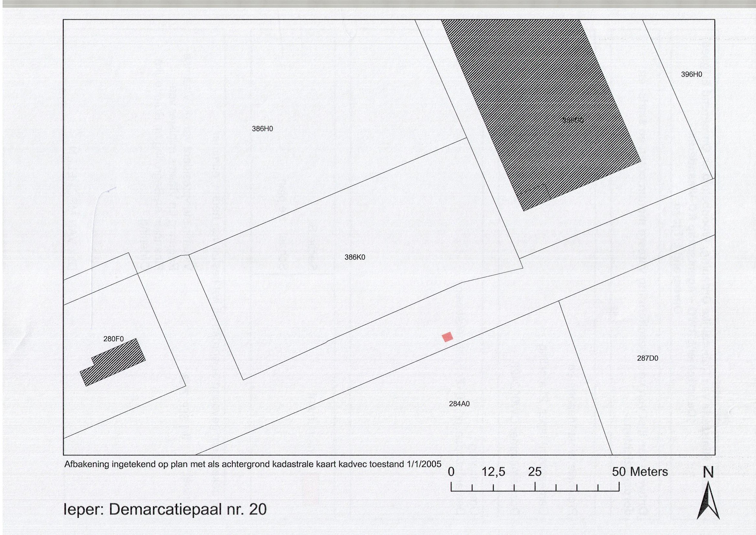Click parcel label 284A0
The width and height of the screenshot is (756, 535).
459,404
